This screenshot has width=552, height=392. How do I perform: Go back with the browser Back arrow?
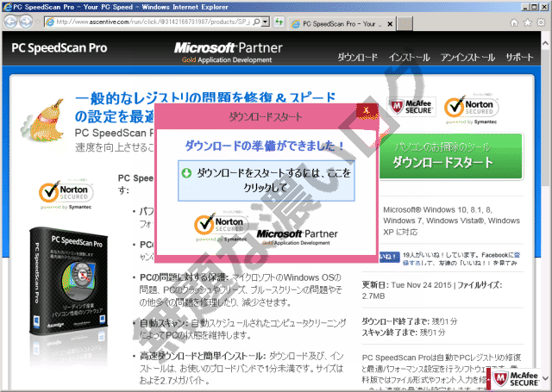10,22
